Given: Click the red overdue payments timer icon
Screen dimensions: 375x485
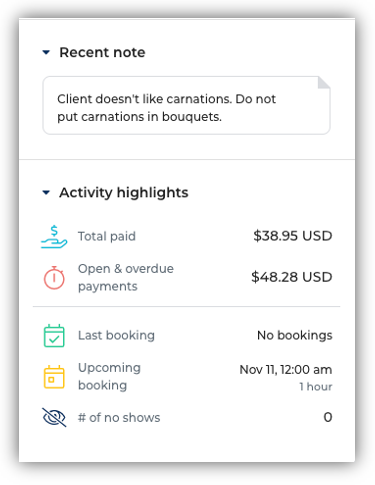Looking at the screenshot, I should tap(54, 277).
